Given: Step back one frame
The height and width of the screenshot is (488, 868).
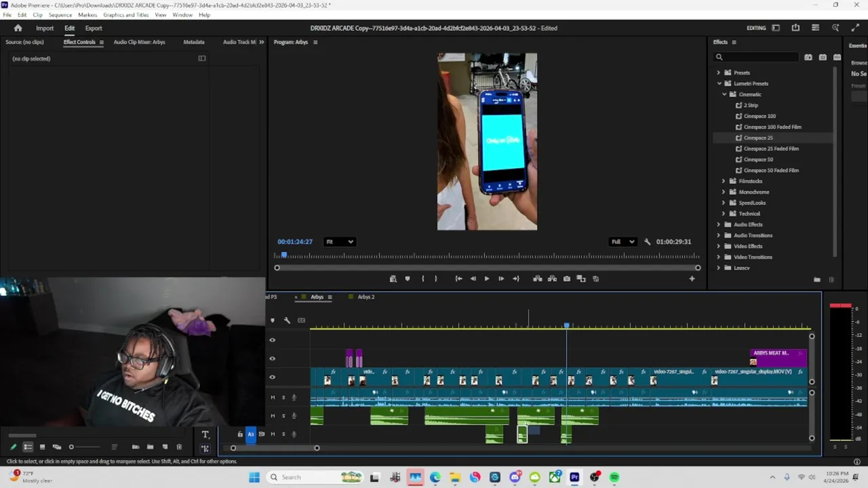Looking at the screenshot, I should click(473, 279).
